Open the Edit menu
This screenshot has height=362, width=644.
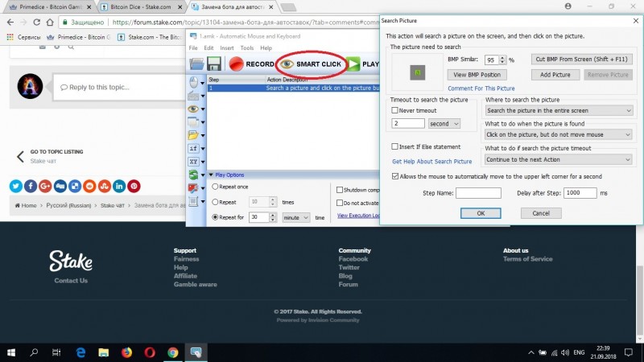tap(208, 48)
